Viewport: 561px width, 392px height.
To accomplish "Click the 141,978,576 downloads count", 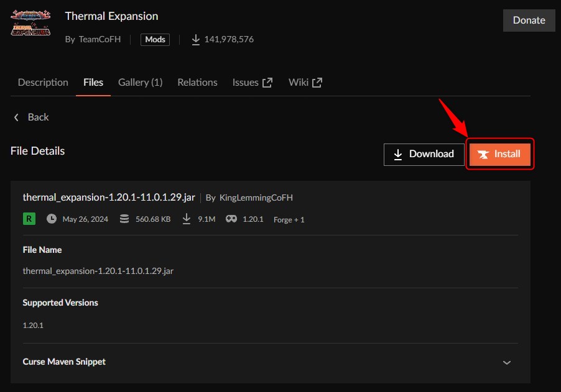I will pos(229,39).
